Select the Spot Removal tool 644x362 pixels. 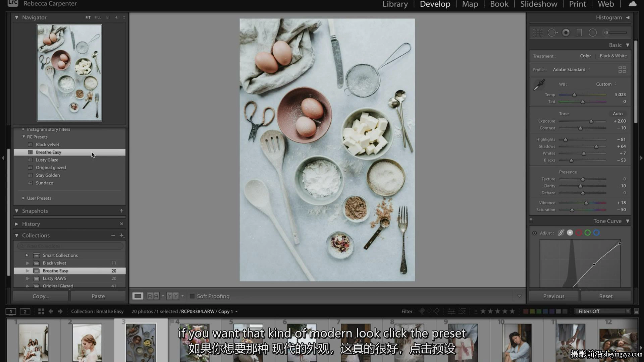click(552, 33)
